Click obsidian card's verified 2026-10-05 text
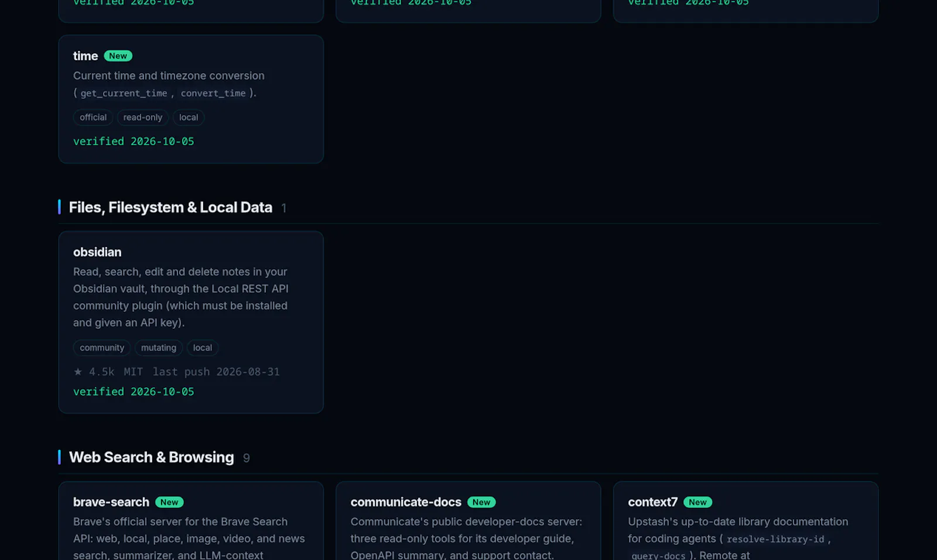This screenshot has width=937, height=560. 134,392
